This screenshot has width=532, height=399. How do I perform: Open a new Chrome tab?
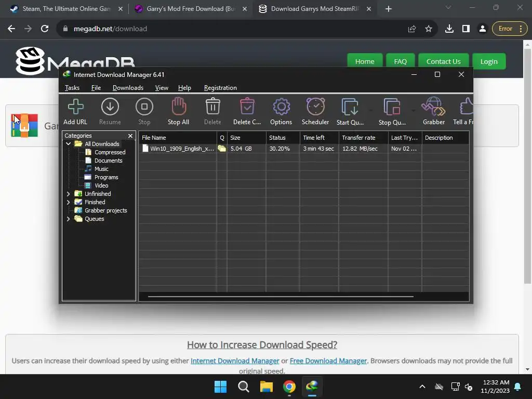tap(389, 9)
